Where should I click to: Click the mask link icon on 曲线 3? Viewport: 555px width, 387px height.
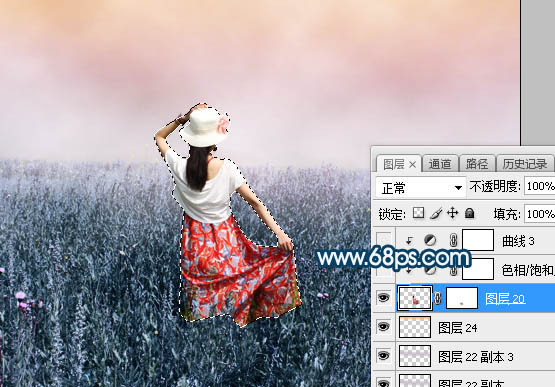pos(453,240)
